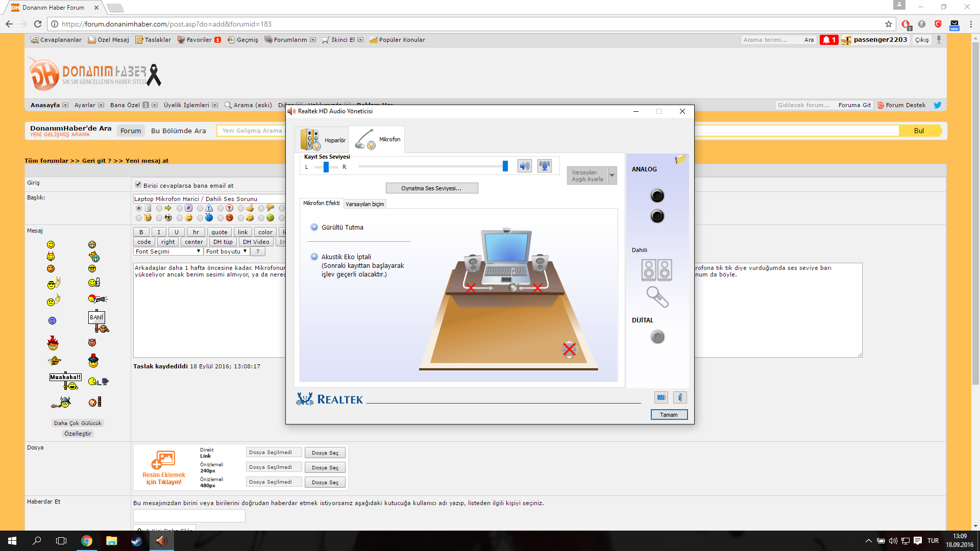Screen dimensions: 980x551
Task: Click the internal microphone device icon
Action: [x=657, y=297]
